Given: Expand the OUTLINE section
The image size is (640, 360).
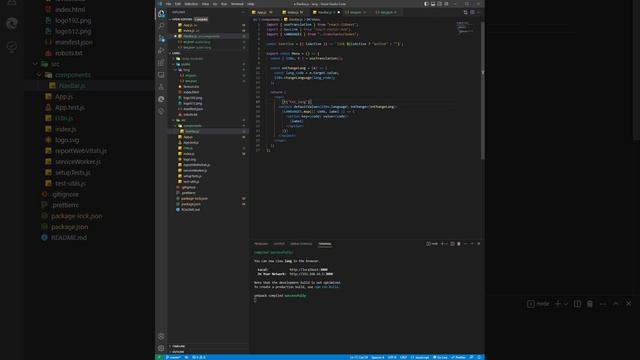Looking at the screenshot, I should coord(178,351).
